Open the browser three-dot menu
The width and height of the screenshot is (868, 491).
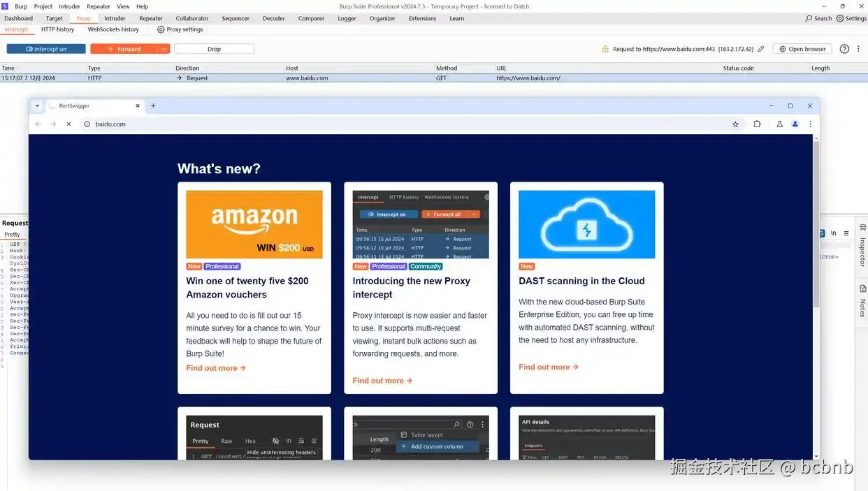pyautogui.click(x=810, y=124)
